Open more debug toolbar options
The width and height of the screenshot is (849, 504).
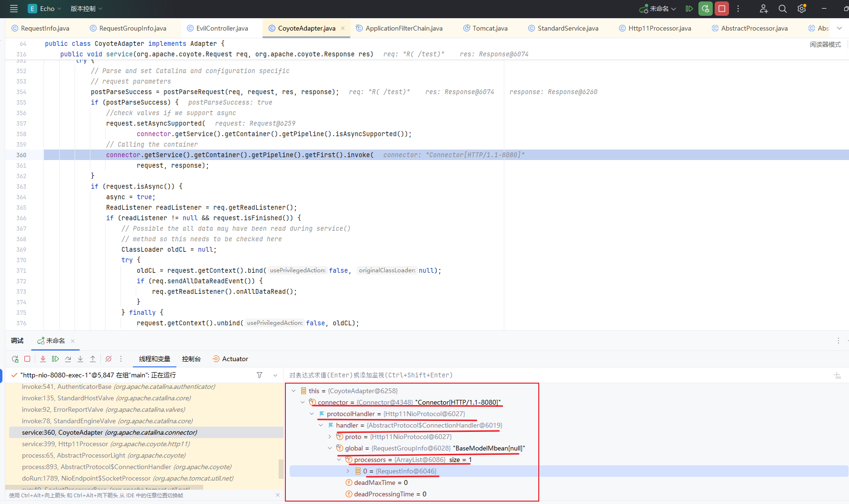pyautogui.click(x=121, y=359)
